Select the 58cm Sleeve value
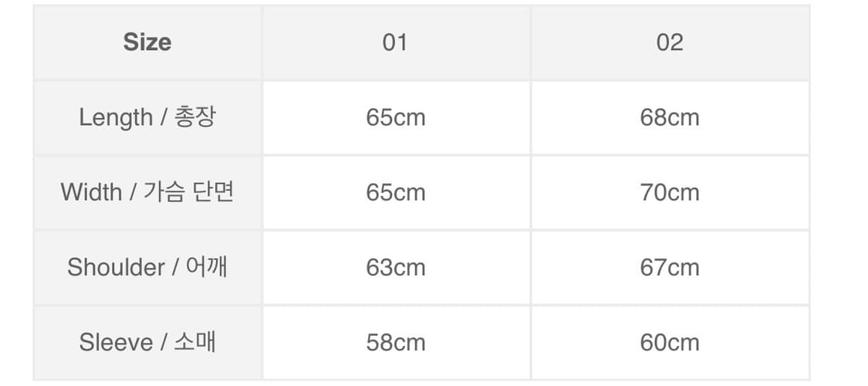The image size is (868, 386). [x=395, y=342]
